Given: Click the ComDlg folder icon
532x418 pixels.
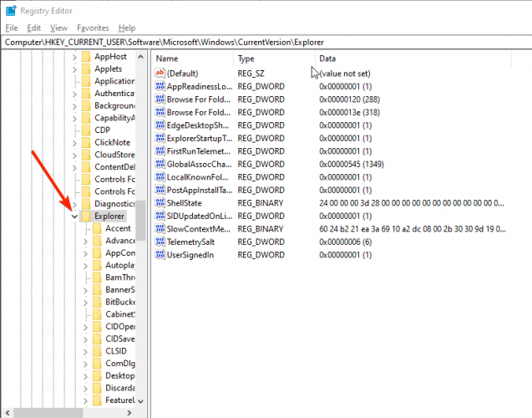Looking at the screenshot, I should pos(98,364).
